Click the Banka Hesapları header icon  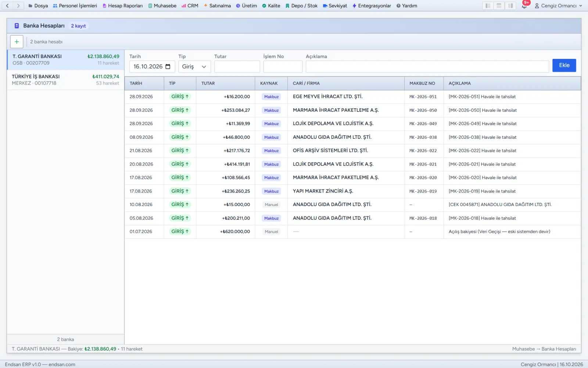click(17, 26)
